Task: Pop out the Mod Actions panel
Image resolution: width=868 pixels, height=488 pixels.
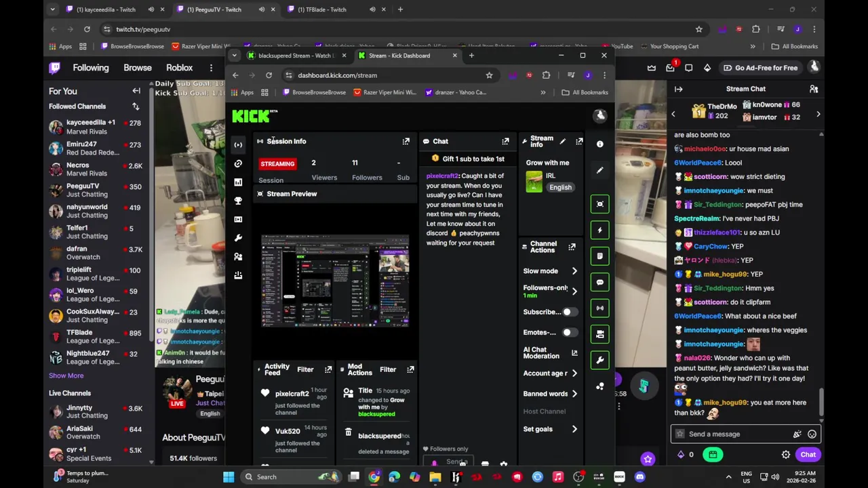Action: (x=410, y=369)
